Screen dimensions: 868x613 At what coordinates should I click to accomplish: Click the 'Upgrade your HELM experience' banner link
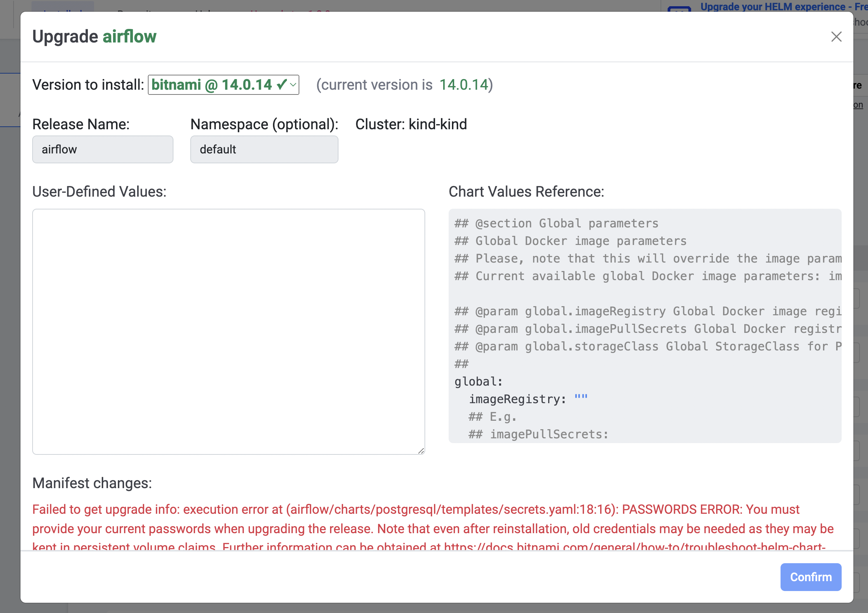(784, 7)
